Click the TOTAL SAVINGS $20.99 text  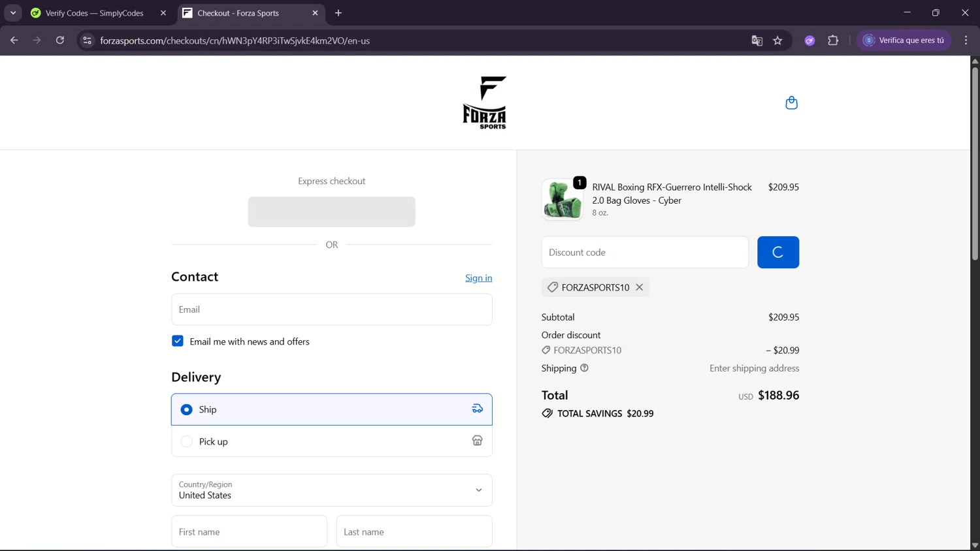pos(606,413)
